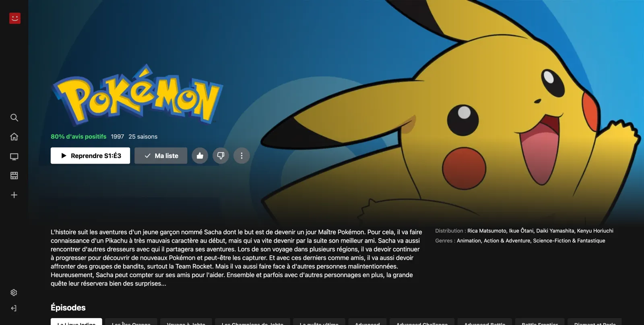Resume playback with Reprendre S1:É3
The width and height of the screenshot is (644, 325).
[90, 156]
